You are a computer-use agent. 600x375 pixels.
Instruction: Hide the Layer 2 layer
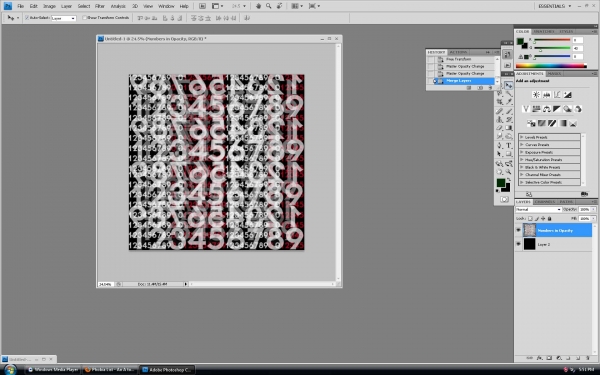click(x=518, y=244)
